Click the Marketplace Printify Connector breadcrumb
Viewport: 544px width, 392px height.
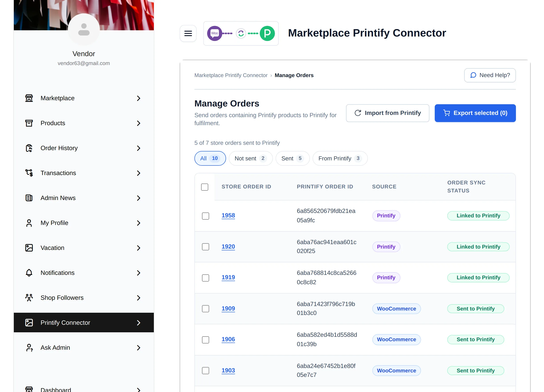231,75
